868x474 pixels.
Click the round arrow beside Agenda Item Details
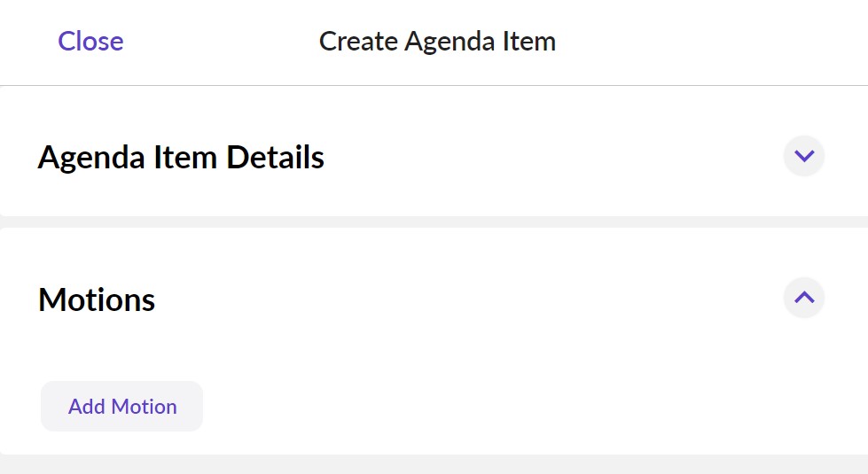click(804, 157)
